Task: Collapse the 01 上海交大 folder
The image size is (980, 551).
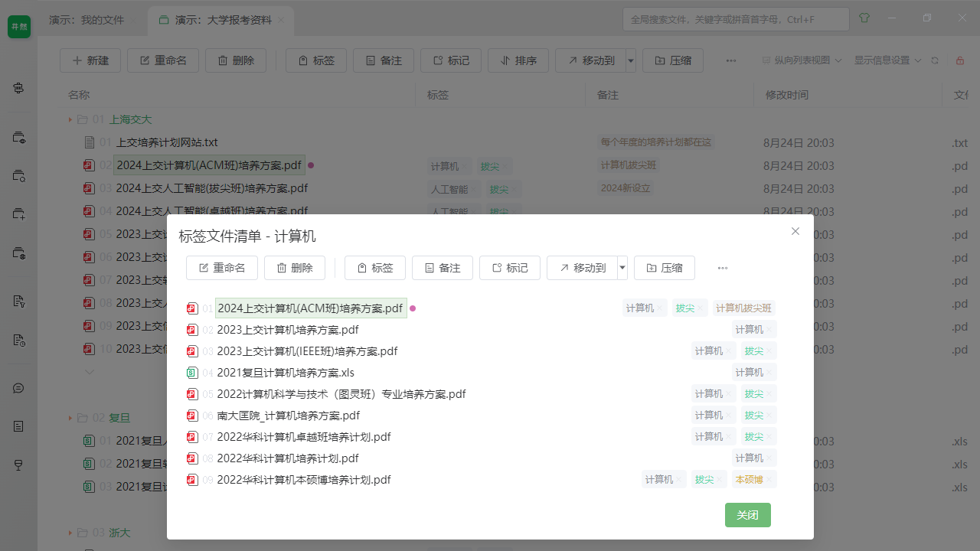Action: pyautogui.click(x=70, y=119)
